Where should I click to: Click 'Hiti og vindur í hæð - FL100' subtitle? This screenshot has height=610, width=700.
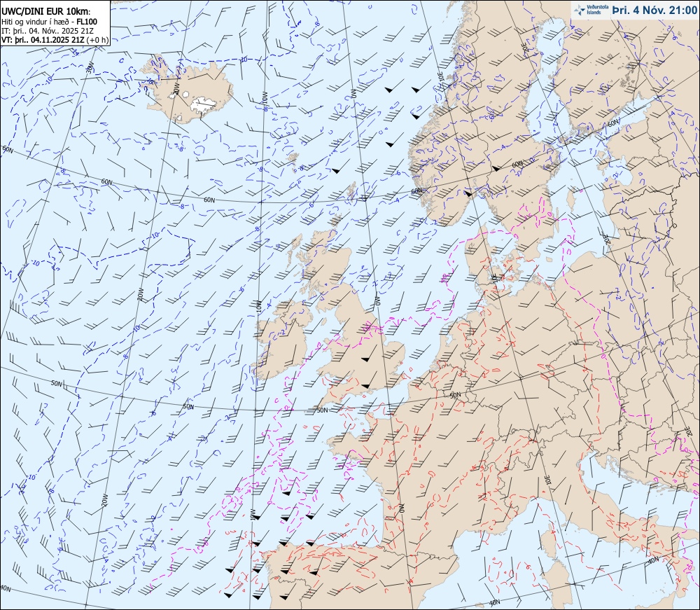pyautogui.click(x=49, y=22)
